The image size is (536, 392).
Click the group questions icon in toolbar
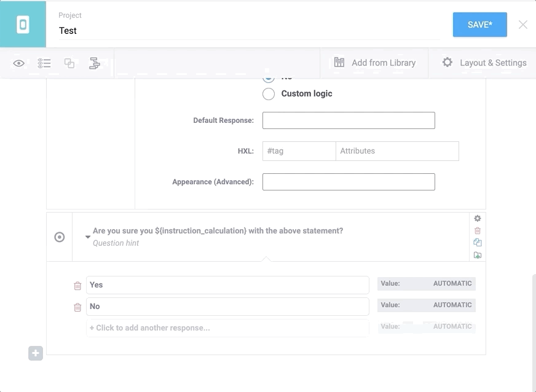[69, 63]
